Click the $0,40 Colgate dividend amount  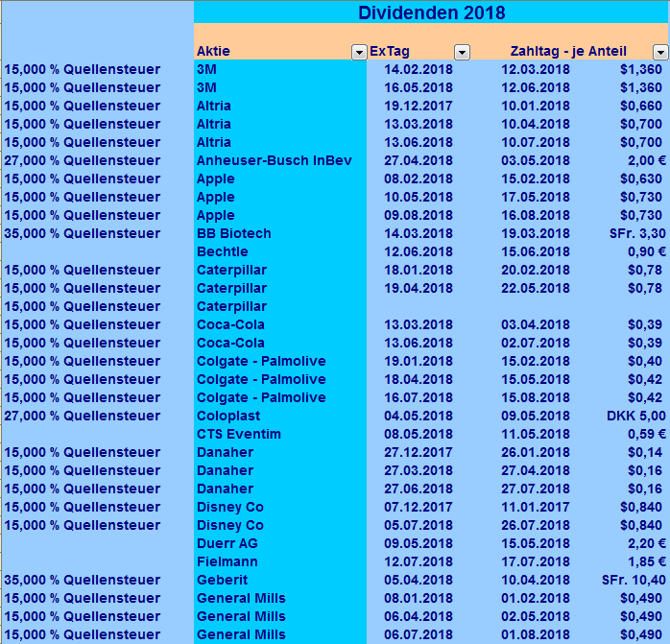(x=645, y=361)
